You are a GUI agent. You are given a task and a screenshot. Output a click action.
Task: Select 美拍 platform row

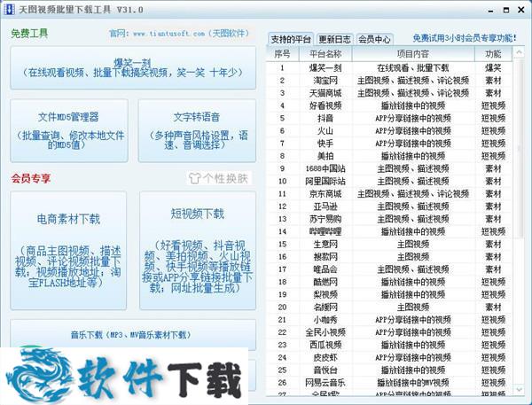pyautogui.click(x=389, y=156)
